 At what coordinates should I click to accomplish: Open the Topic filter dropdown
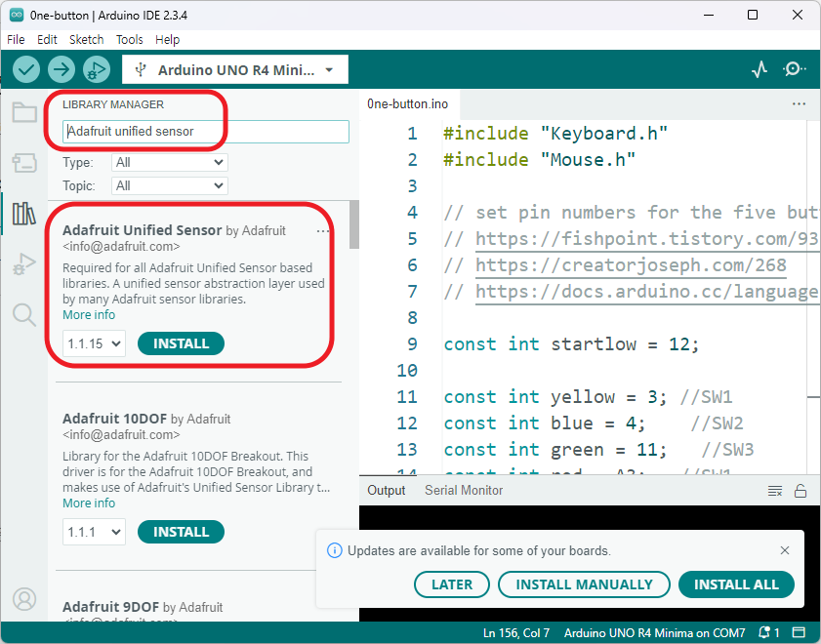tap(170, 185)
